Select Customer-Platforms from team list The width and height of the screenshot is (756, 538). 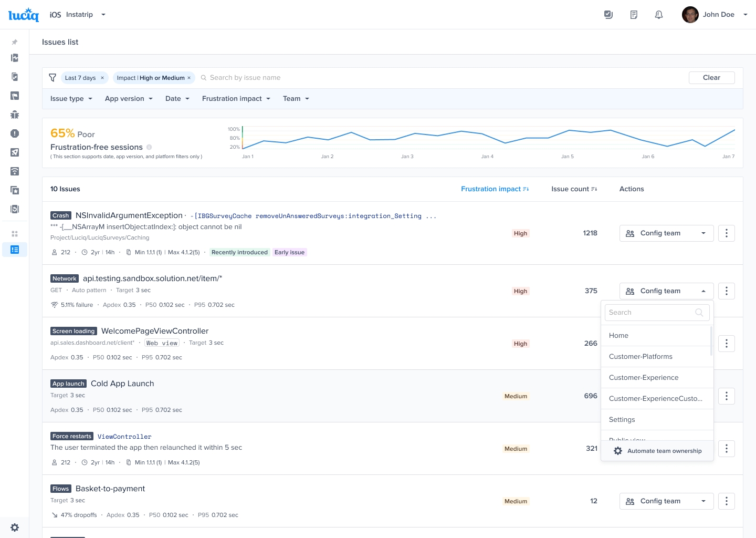640,357
